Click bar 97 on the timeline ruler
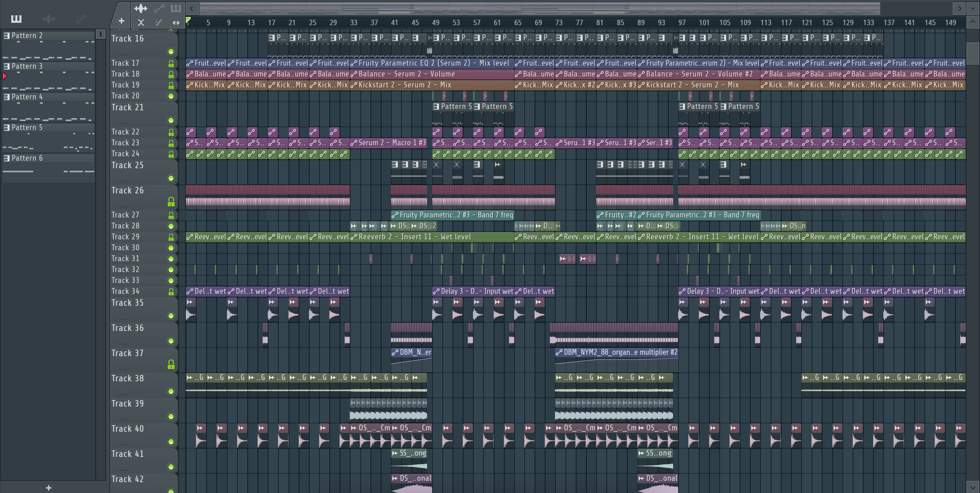This screenshot has width=980, height=493. coord(682,22)
